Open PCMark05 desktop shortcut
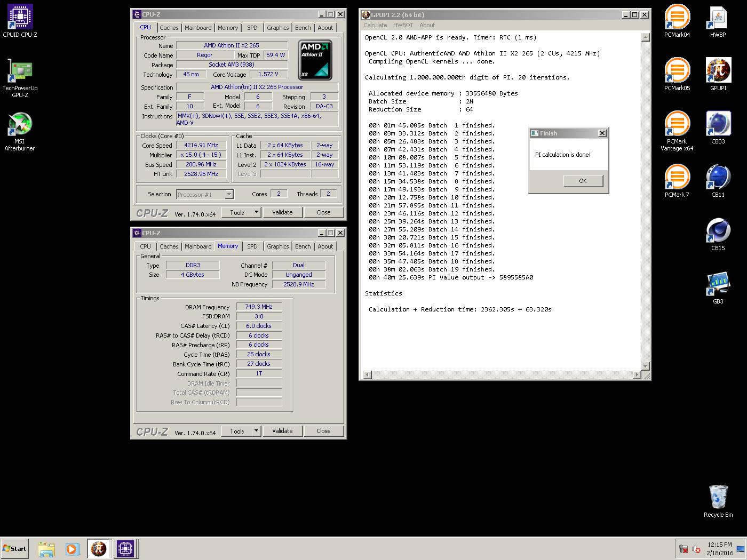Screen dimensions: 747x560 (x=677, y=75)
